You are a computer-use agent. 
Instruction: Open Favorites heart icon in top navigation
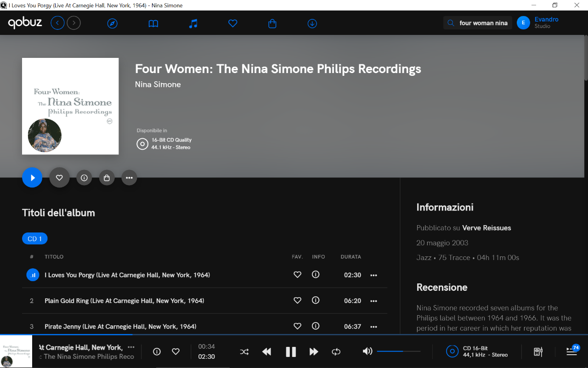point(233,23)
